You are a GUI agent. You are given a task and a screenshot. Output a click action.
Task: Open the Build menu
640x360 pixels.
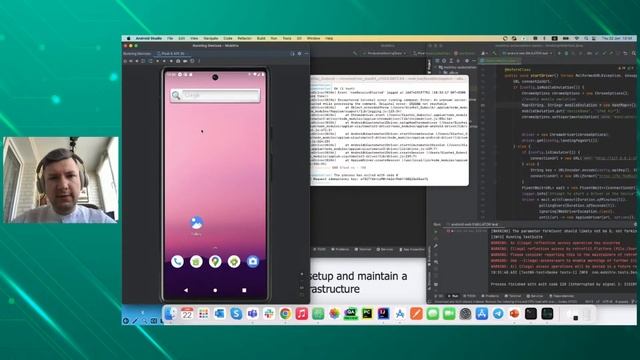point(261,38)
